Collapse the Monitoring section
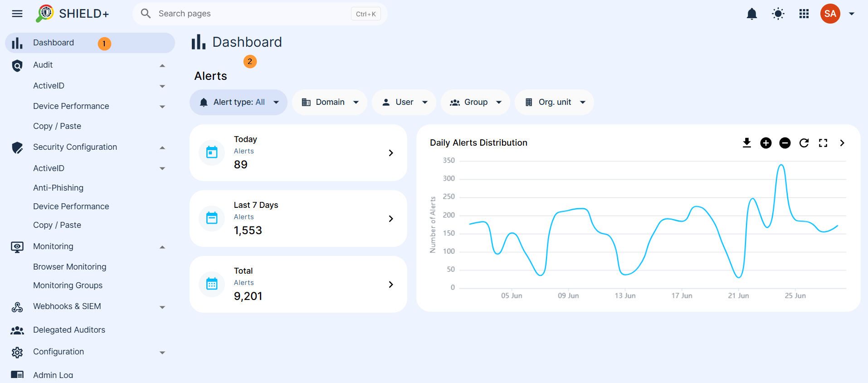 coord(162,247)
